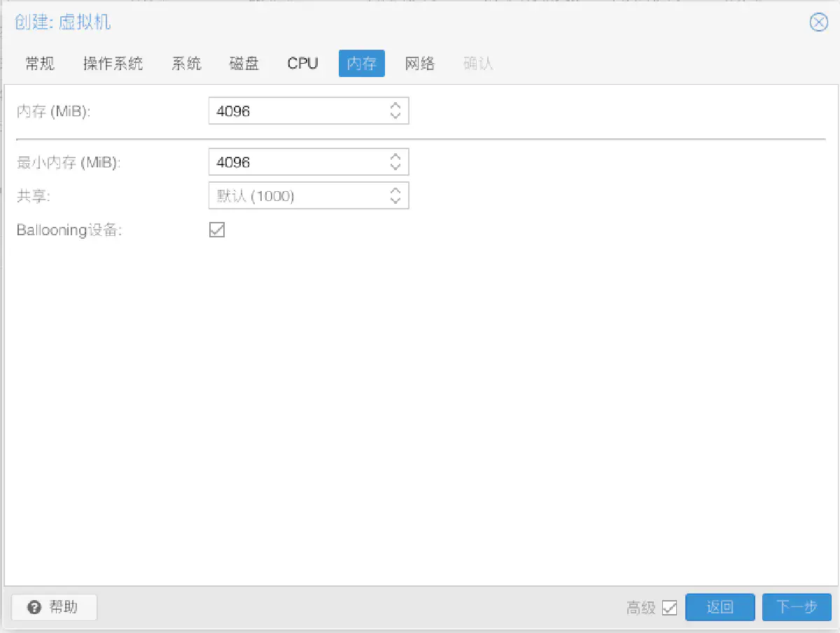Switch to the 常规 tab
This screenshot has height=633, width=840.
coord(39,63)
